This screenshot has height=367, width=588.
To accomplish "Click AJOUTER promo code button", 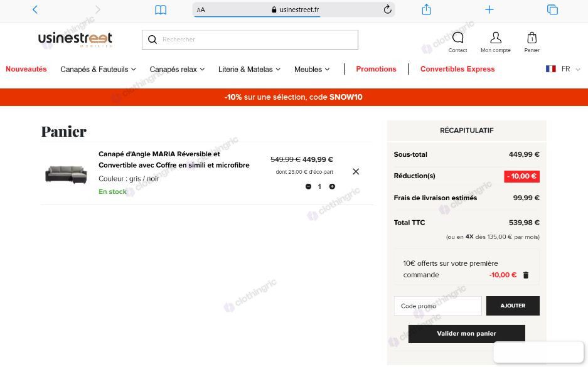I will (x=513, y=306).
